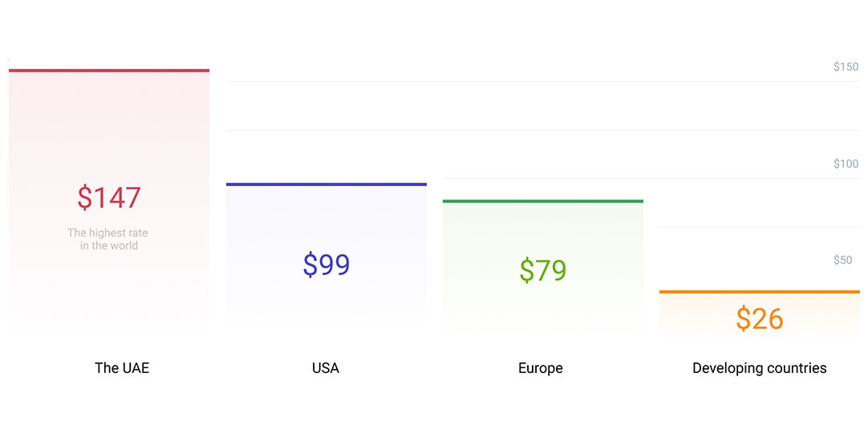Image resolution: width=868 pixels, height=425 pixels.
Task: Click the light green shaded area above the $79 value
Action: pos(542,229)
